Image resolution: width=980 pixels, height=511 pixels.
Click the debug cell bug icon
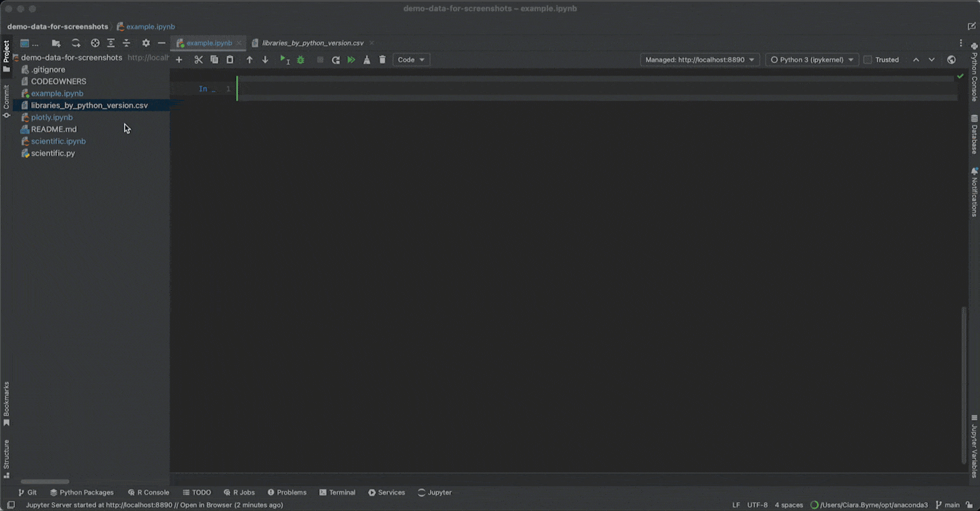[301, 60]
